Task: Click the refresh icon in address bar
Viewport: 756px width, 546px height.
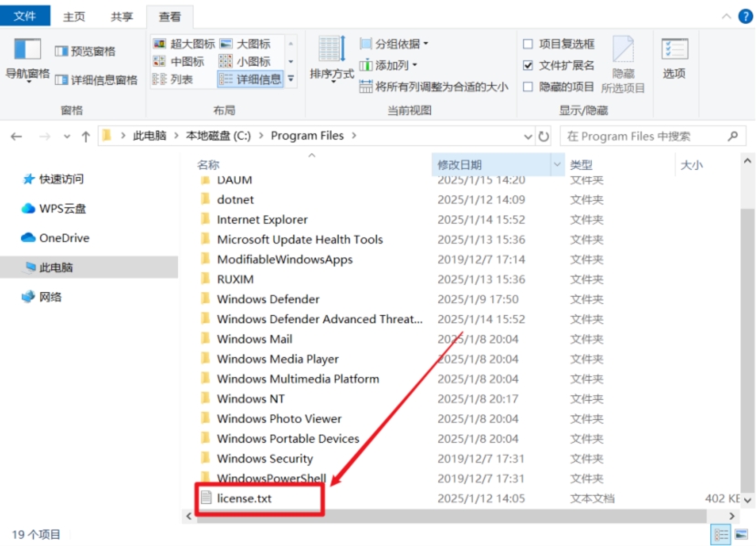Action: (542, 135)
